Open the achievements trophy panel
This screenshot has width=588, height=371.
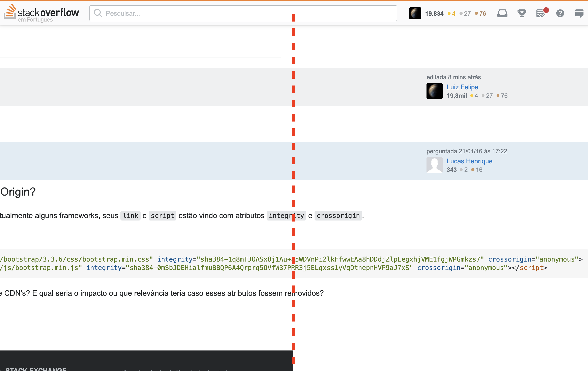[521, 13]
